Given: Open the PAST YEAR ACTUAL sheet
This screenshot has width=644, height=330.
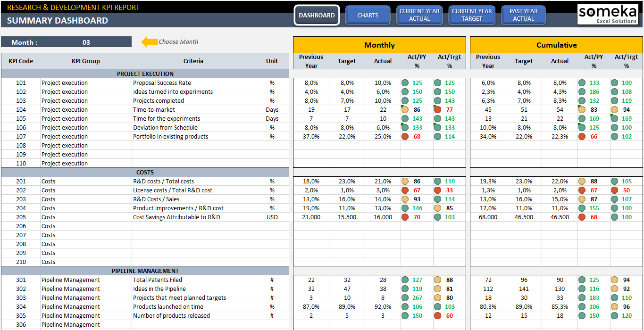Looking at the screenshot, I should point(523,15).
